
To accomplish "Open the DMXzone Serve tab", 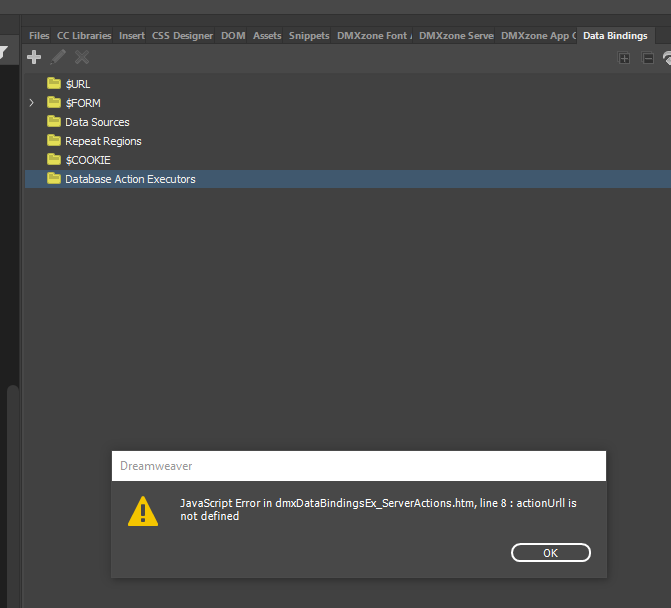I will point(456,36).
